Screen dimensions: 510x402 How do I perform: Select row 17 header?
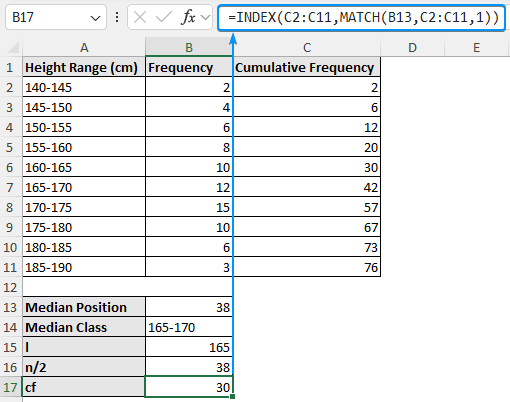pos(10,387)
